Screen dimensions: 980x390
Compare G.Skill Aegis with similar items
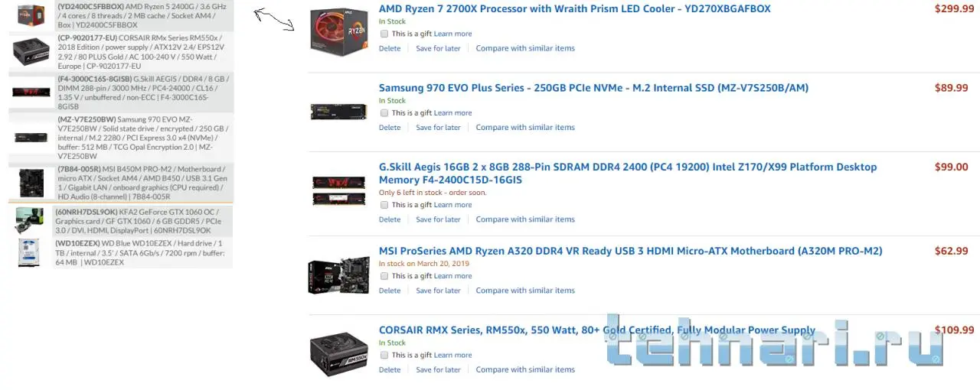tap(525, 219)
